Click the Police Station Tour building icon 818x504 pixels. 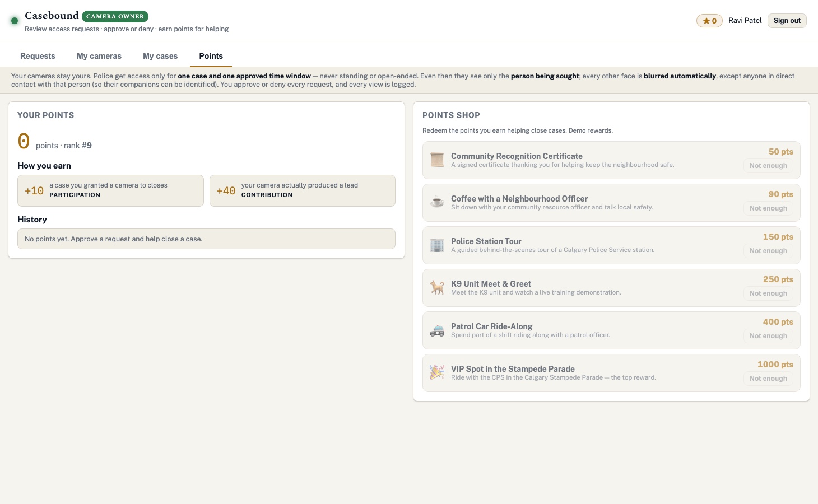click(437, 245)
